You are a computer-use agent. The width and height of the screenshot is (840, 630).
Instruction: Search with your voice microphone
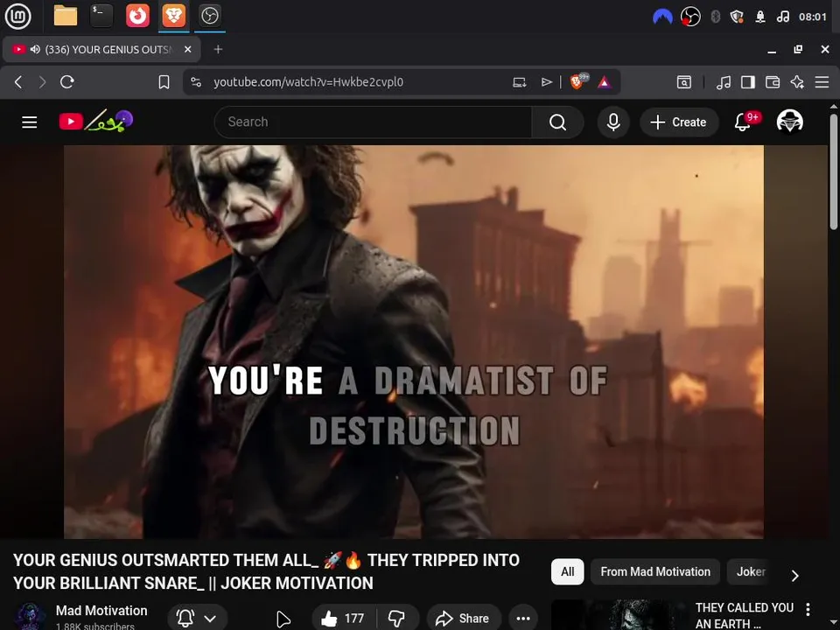(x=613, y=122)
